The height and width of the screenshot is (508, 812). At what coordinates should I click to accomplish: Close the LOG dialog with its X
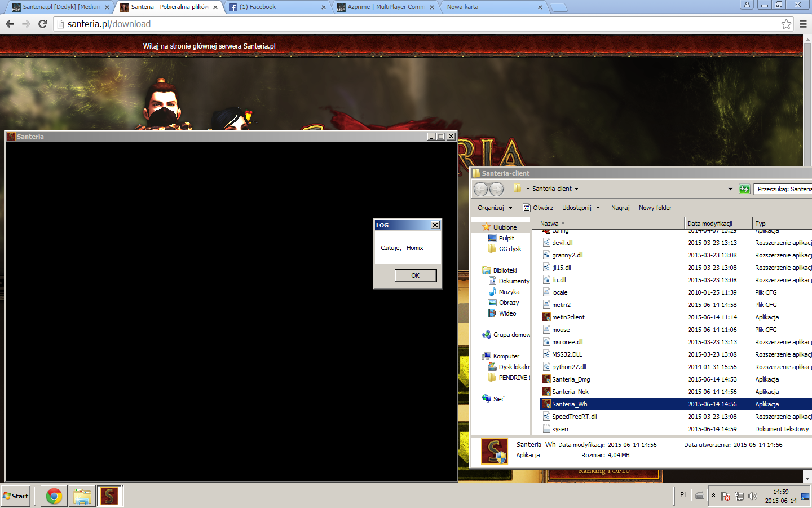[435, 225]
